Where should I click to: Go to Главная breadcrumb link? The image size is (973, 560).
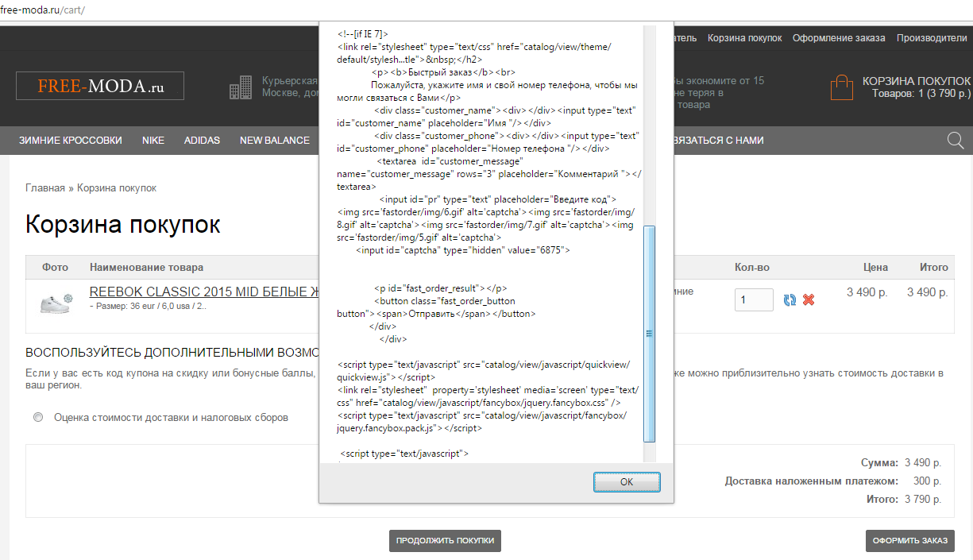point(45,188)
